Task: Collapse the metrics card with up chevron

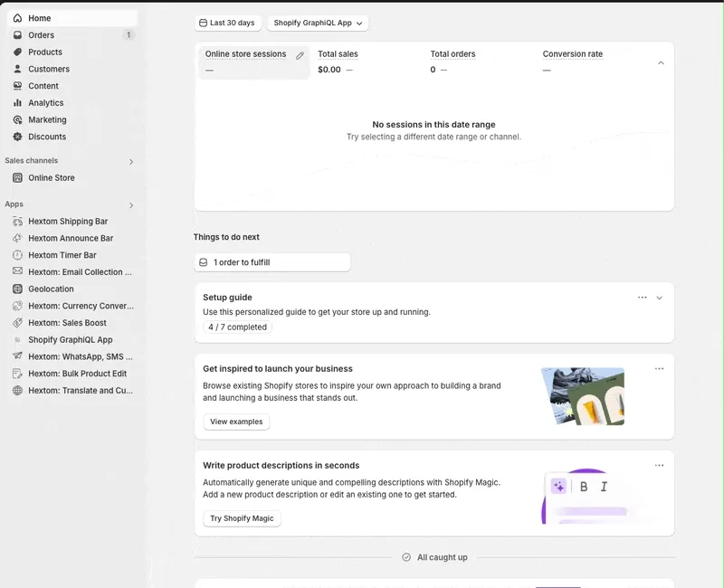Action: (x=661, y=62)
